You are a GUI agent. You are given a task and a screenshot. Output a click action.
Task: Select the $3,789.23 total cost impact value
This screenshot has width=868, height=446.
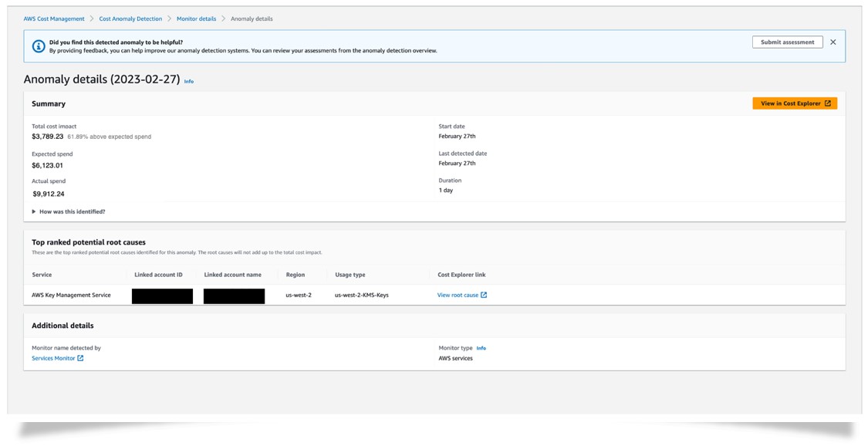click(x=48, y=137)
